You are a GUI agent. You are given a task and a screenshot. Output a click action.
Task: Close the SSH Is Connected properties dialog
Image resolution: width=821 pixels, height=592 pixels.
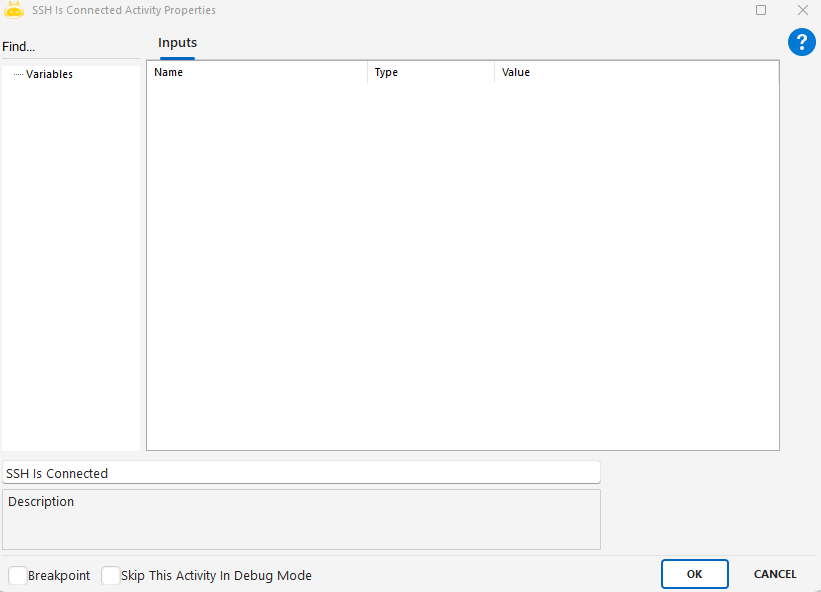click(802, 10)
